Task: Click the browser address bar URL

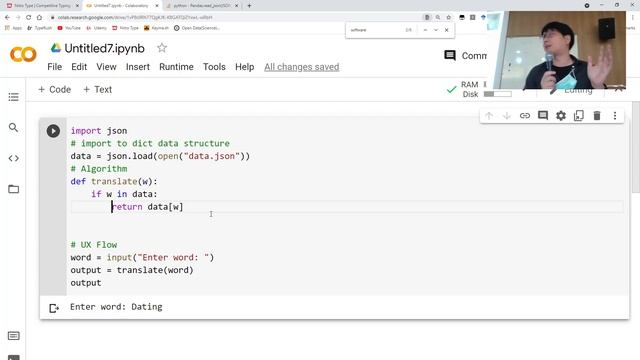Action: [x=135, y=18]
